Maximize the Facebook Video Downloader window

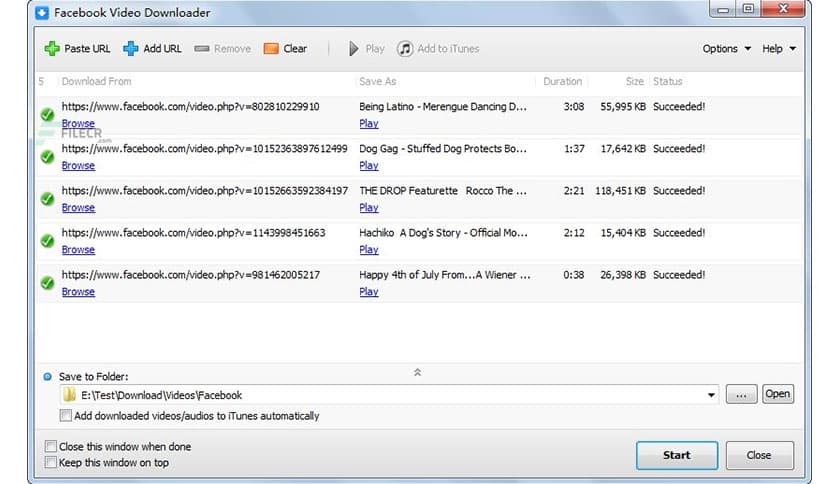tap(748, 9)
